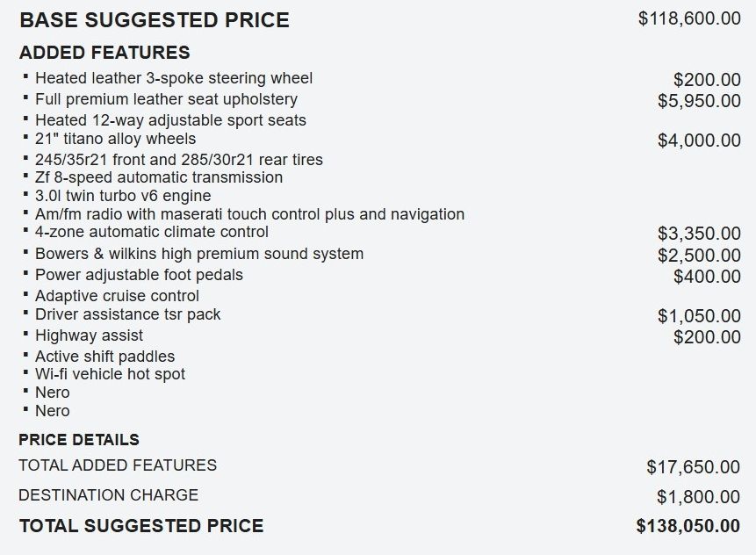Screen dimensions: 756x555
Task: Click the Wi-fi vehicle hot spot item
Action: click(110, 374)
